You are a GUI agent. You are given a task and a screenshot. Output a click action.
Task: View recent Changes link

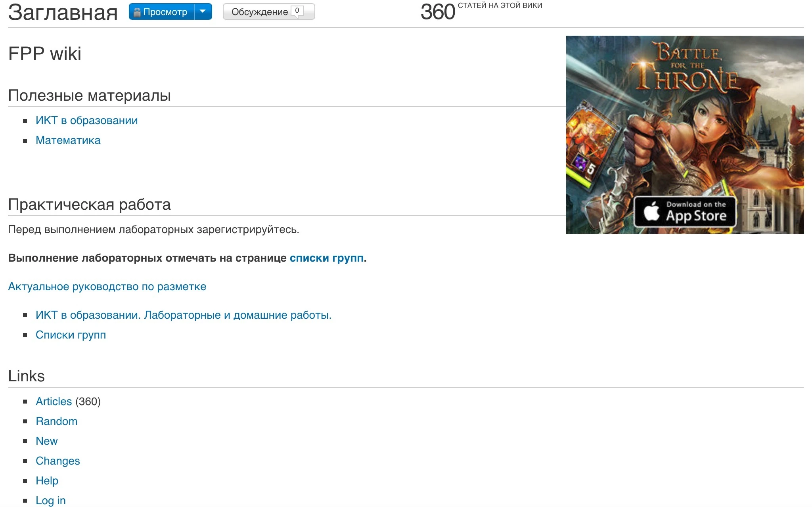coord(57,461)
